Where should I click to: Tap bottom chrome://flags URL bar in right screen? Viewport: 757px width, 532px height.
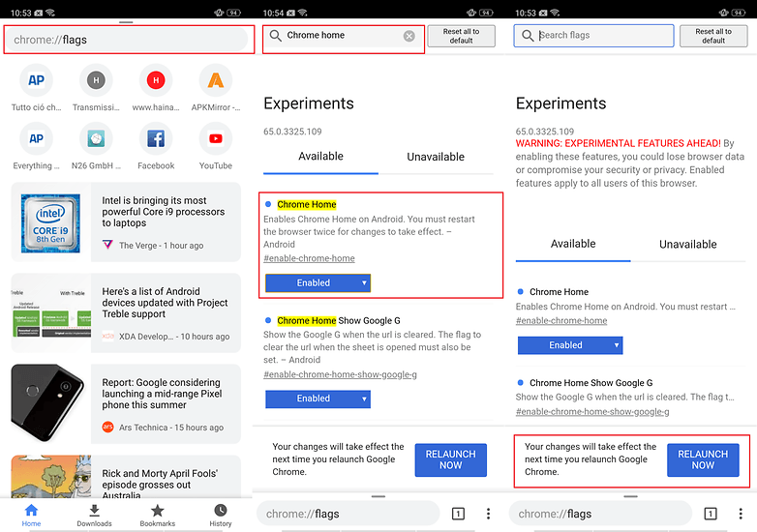point(599,514)
